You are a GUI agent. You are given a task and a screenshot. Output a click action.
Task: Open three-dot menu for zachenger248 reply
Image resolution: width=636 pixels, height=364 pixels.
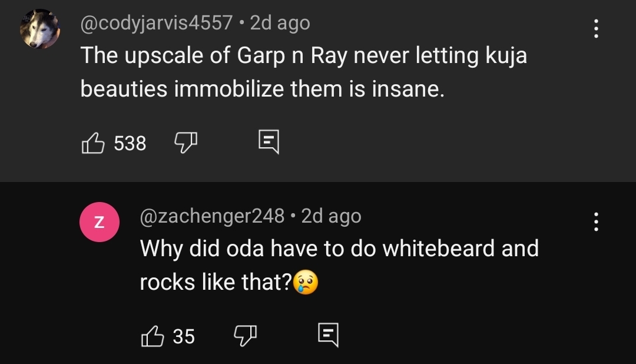pyautogui.click(x=596, y=221)
